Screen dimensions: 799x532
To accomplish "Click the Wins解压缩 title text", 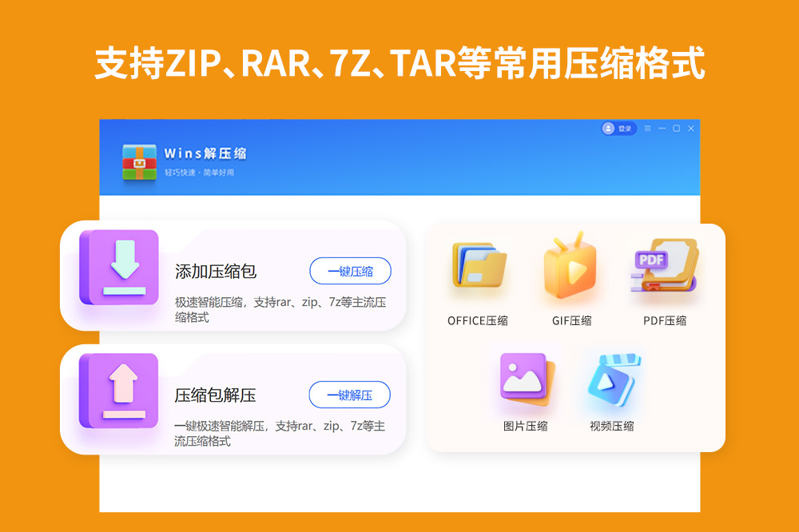I will pyautogui.click(x=205, y=153).
